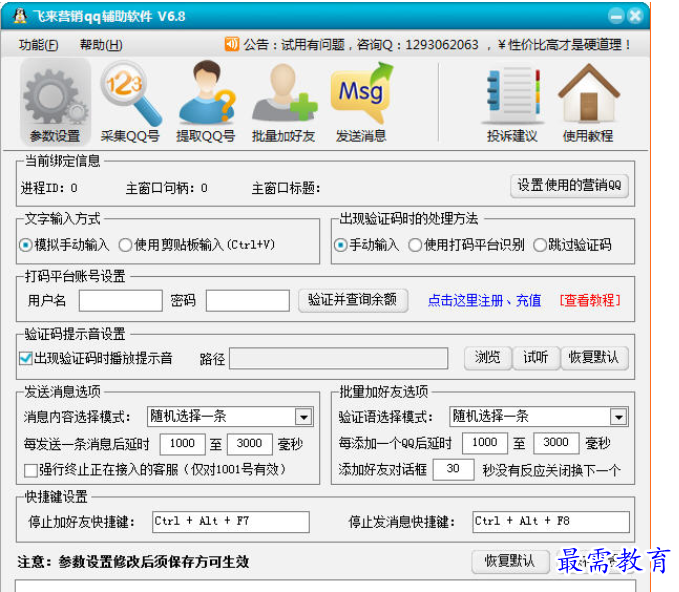Click add-QQ delay maximum field 3000
The height and width of the screenshot is (592, 679).
point(556,443)
